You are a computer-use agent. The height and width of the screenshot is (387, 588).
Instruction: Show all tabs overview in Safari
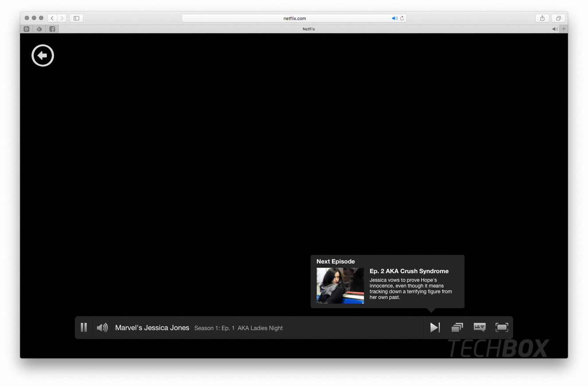[558, 18]
